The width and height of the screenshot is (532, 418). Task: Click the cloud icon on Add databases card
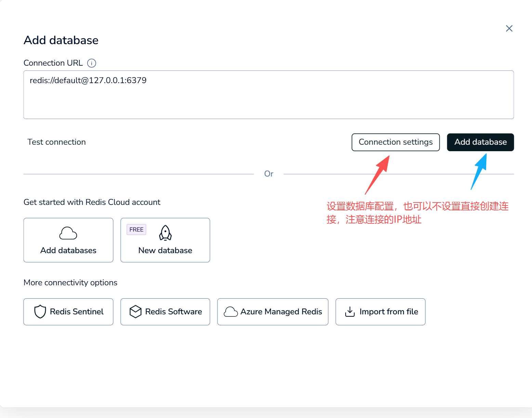point(68,233)
